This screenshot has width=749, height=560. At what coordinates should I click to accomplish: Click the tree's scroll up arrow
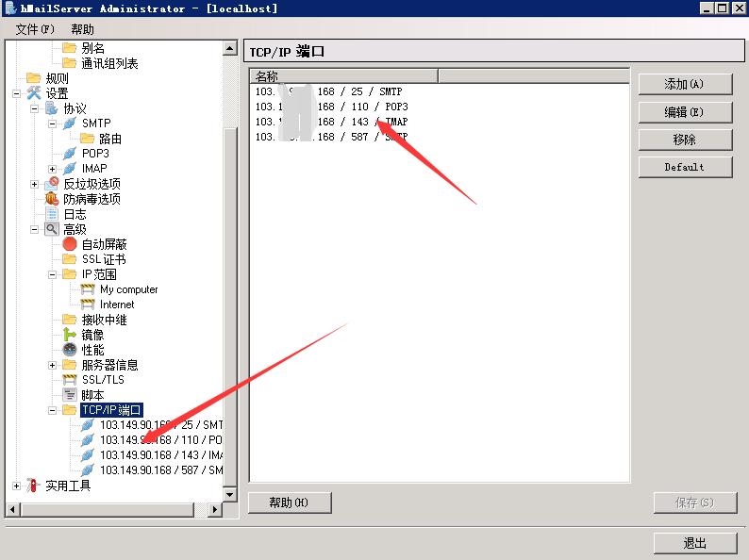pos(230,48)
